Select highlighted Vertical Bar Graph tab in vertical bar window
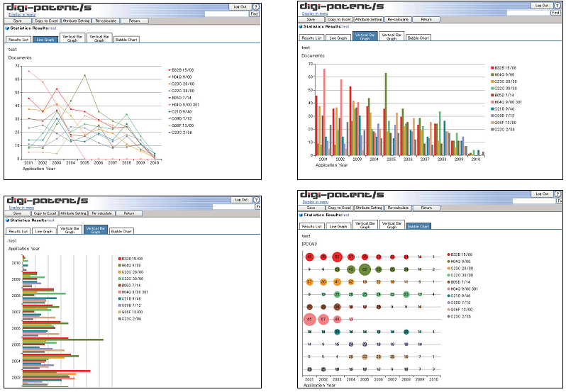The width and height of the screenshot is (566, 392). point(365,36)
